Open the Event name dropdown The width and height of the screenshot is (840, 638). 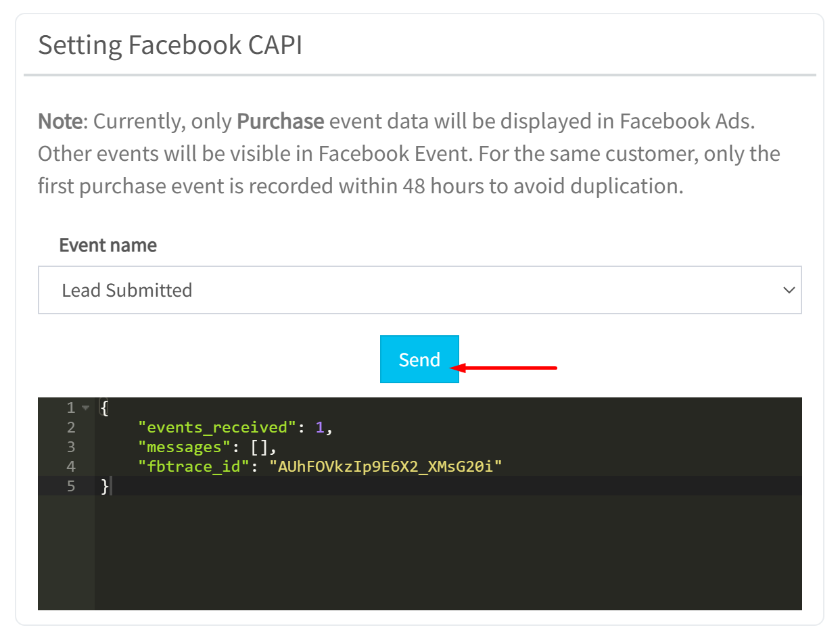(x=419, y=290)
